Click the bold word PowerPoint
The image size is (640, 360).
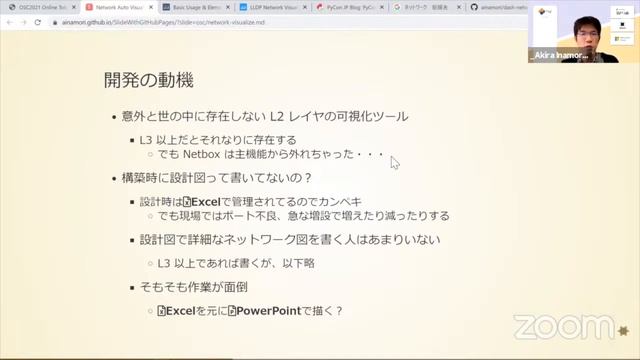click(269, 311)
